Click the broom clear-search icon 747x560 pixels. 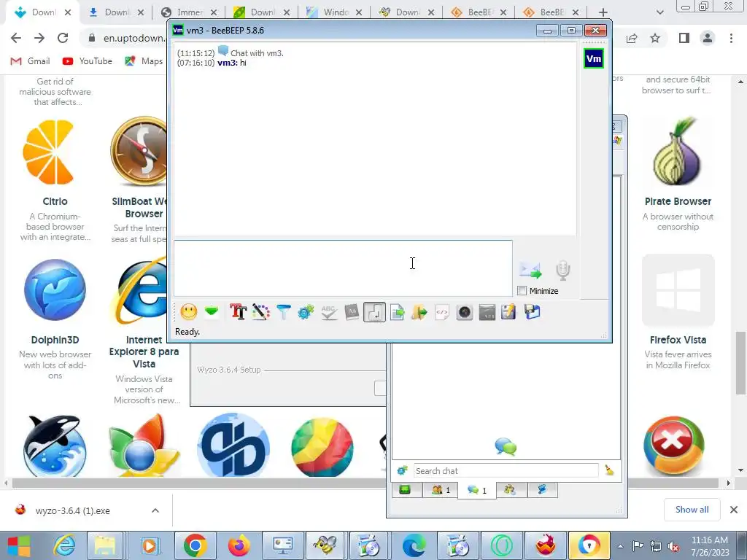609,470
